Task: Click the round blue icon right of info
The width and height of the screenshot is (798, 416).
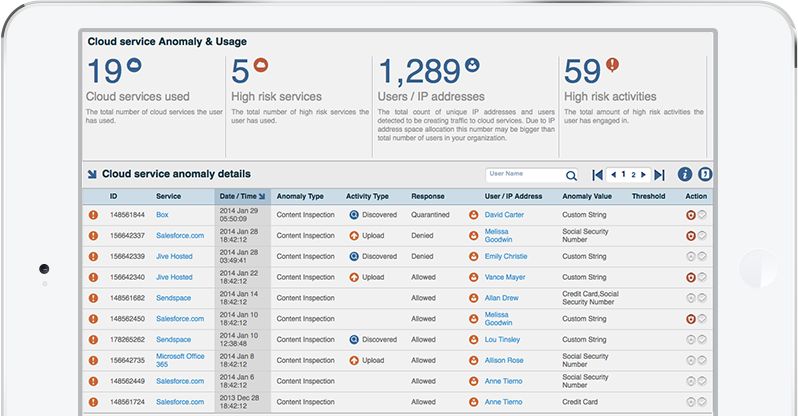Action: point(705,175)
